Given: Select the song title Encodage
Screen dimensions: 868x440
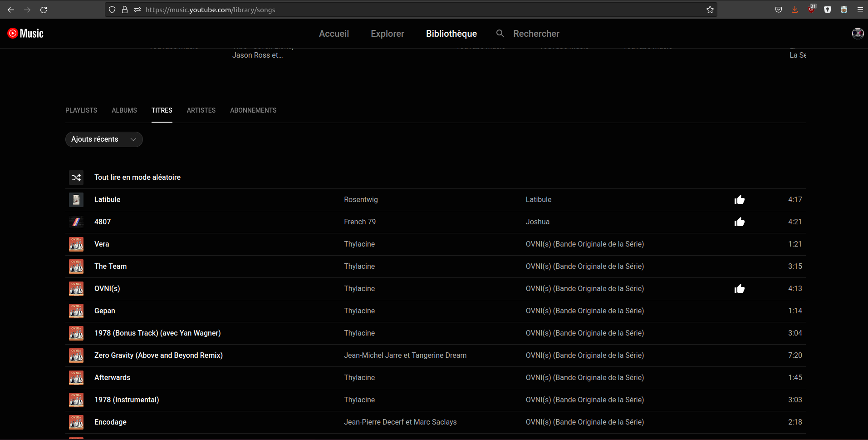Looking at the screenshot, I should (110, 422).
